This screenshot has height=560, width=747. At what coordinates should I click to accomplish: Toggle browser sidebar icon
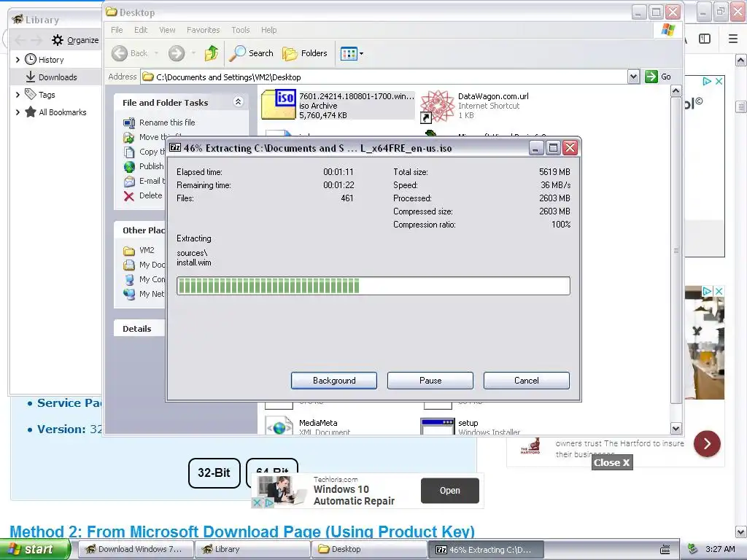click(705, 39)
